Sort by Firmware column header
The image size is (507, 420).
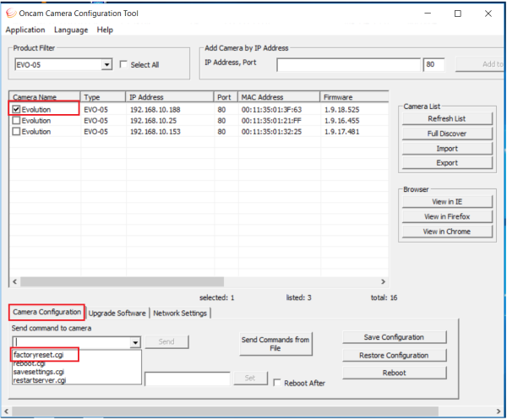tap(354, 96)
